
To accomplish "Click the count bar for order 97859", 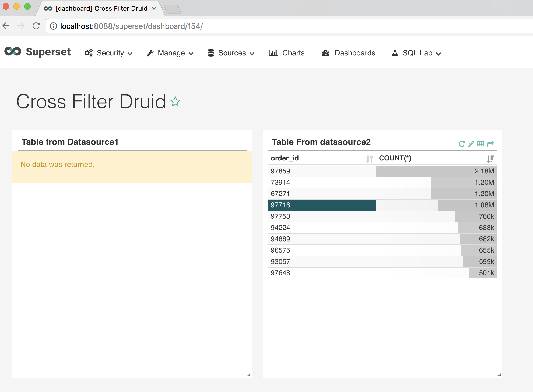I will 436,171.
